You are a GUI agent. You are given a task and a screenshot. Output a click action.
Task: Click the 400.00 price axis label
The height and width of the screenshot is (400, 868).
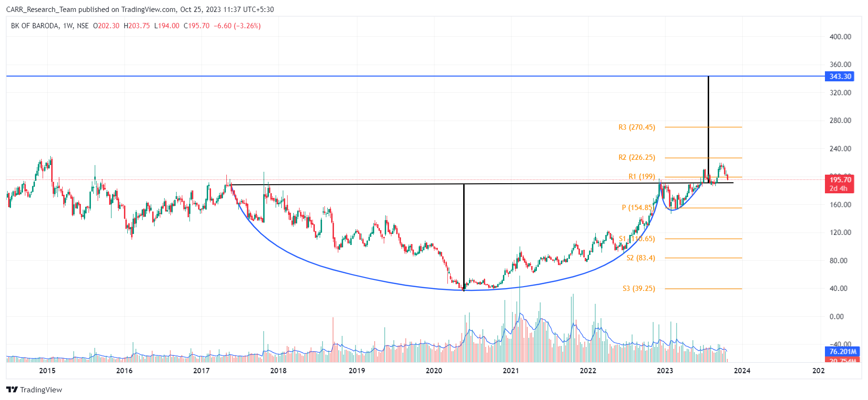tap(840, 37)
